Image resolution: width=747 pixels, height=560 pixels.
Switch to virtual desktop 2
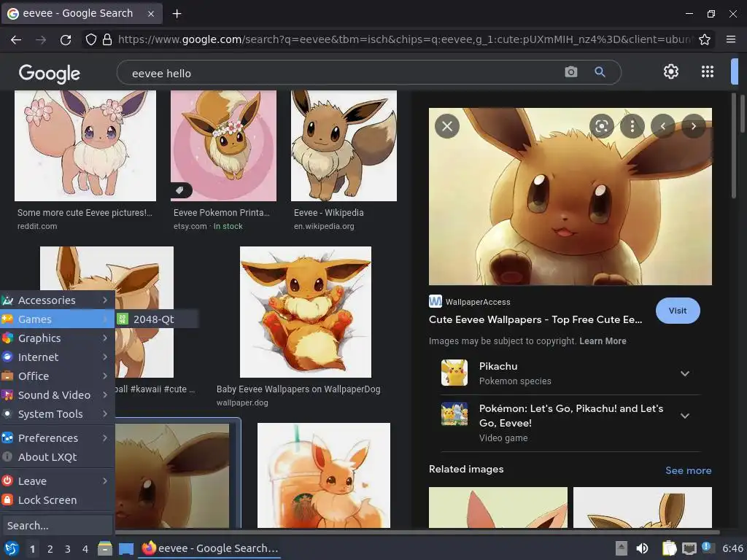(50, 549)
